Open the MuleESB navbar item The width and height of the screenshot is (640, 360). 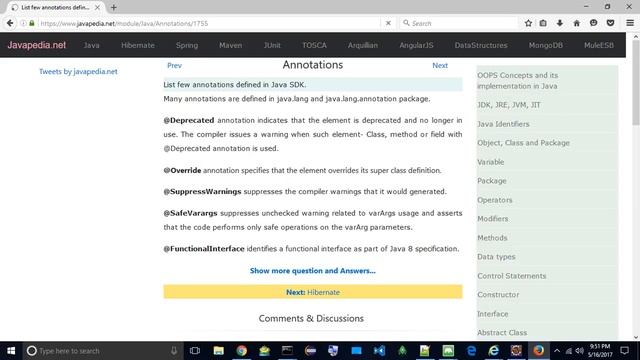point(599,45)
